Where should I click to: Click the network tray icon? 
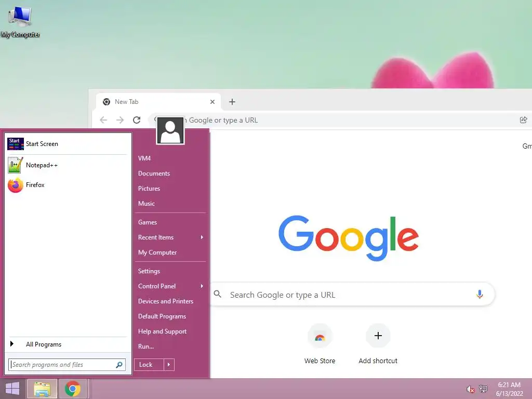click(x=483, y=389)
